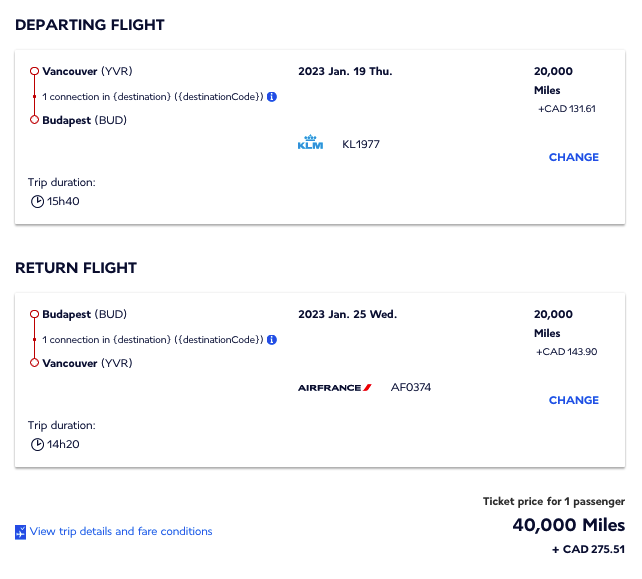This screenshot has height=579, width=642.
Task: Click departing flight connection text
Action: pyautogui.click(x=152, y=97)
